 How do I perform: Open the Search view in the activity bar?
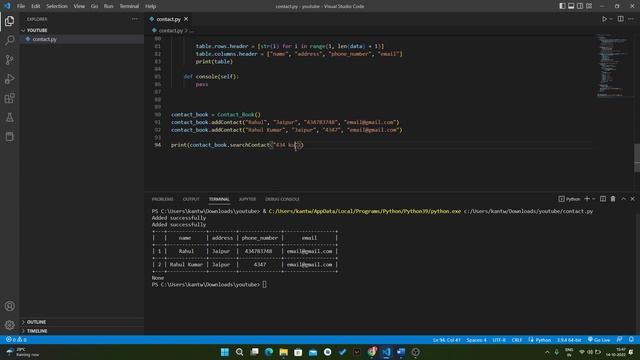pos(9,40)
